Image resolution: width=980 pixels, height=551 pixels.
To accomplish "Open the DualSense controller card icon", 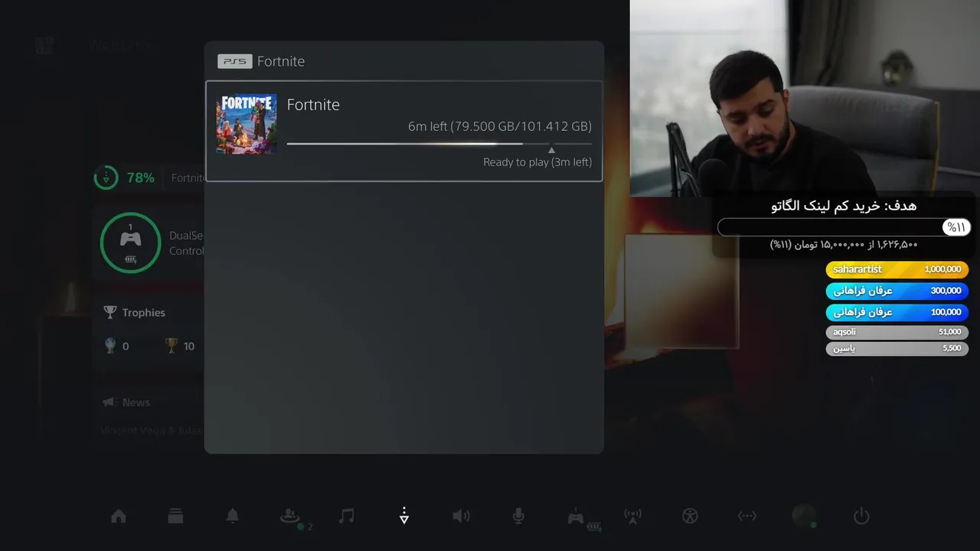I will [130, 243].
